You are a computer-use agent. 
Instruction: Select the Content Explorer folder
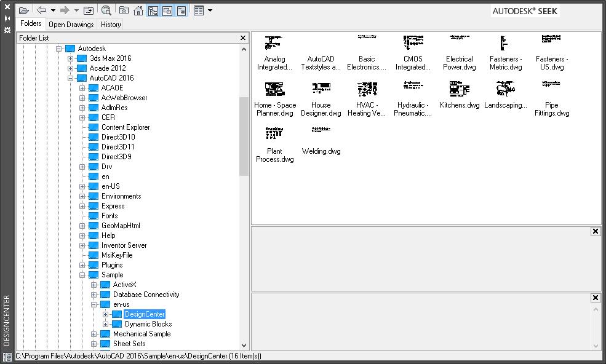126,127
